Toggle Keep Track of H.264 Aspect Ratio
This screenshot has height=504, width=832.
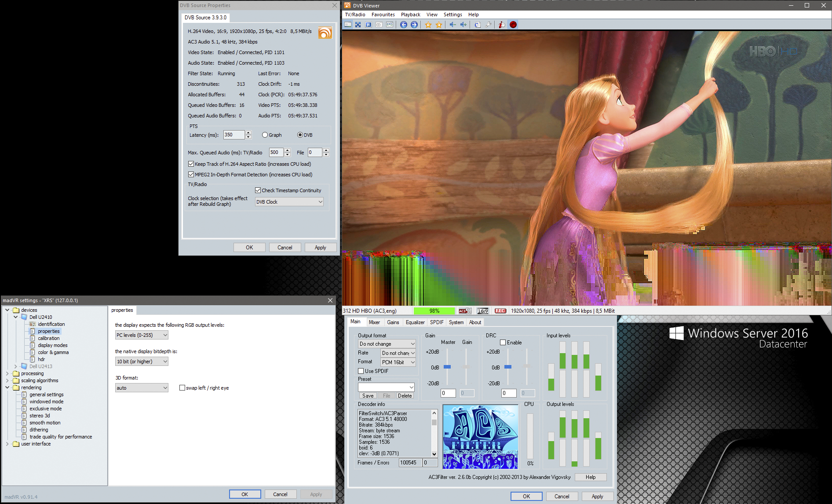(x=191, y=164)
